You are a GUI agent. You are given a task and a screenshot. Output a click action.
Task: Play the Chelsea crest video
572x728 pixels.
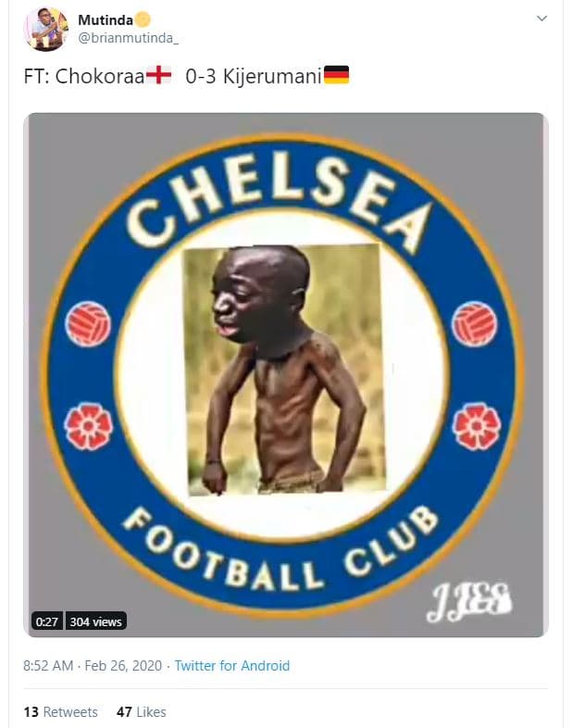click(286, 375)
